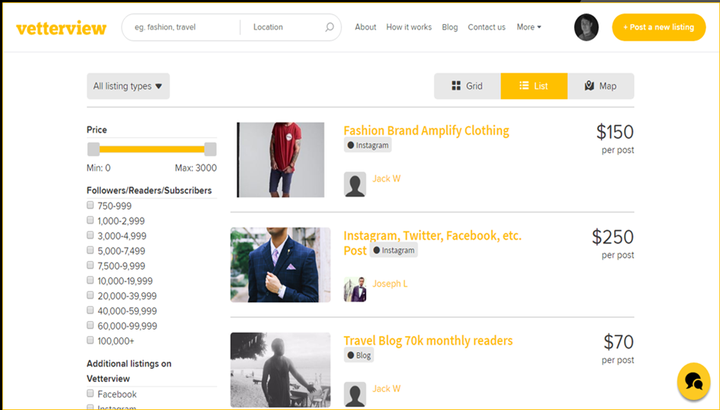Click the Max: 3000 label

tap(196, 168)
